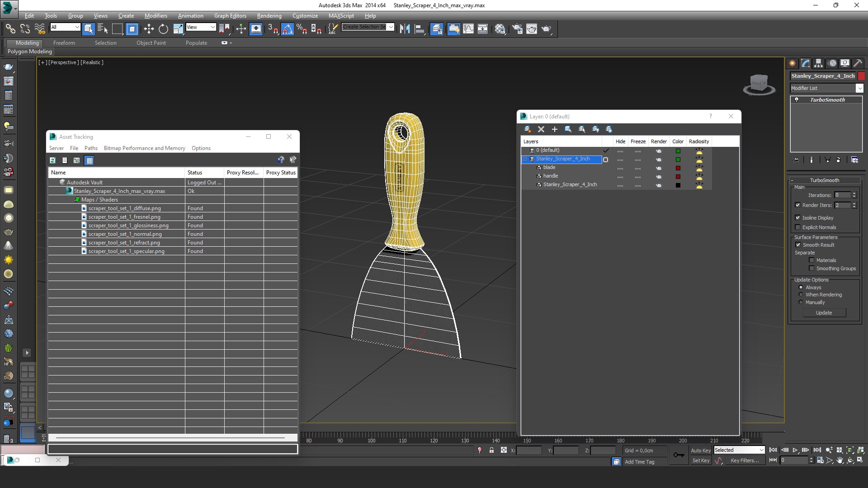Enable Explicit Normals checkbox

798,227
